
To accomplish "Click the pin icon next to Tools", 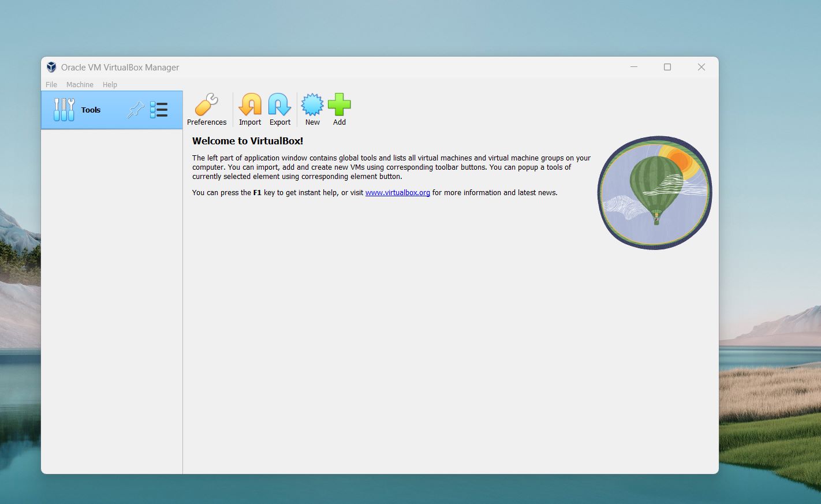I will pyautogui.click(x=136, y=110).
